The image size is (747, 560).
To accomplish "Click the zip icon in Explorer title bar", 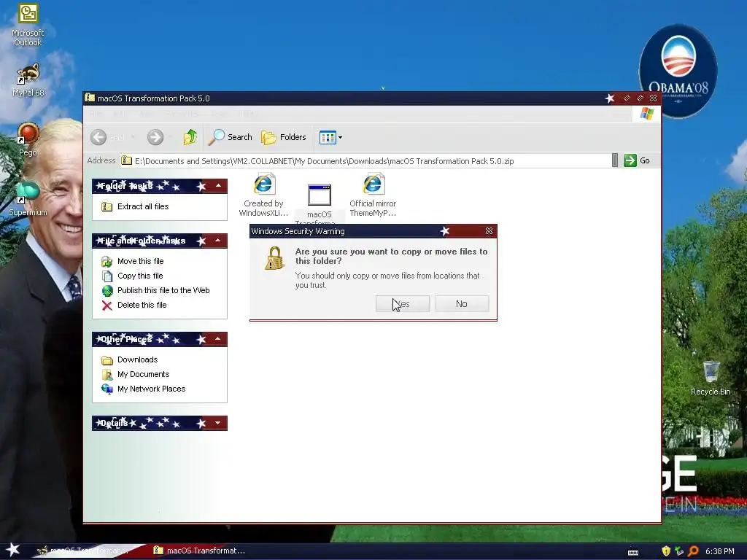I will click(90, 98).
